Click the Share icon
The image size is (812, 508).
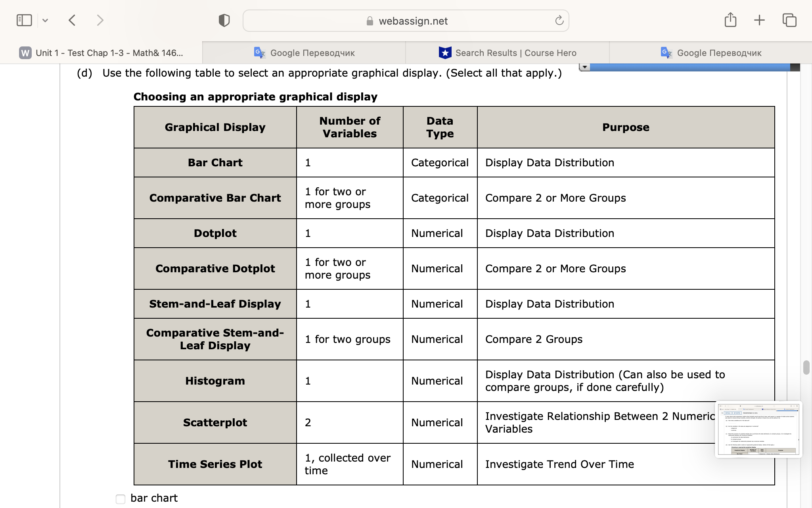point(731,19)
